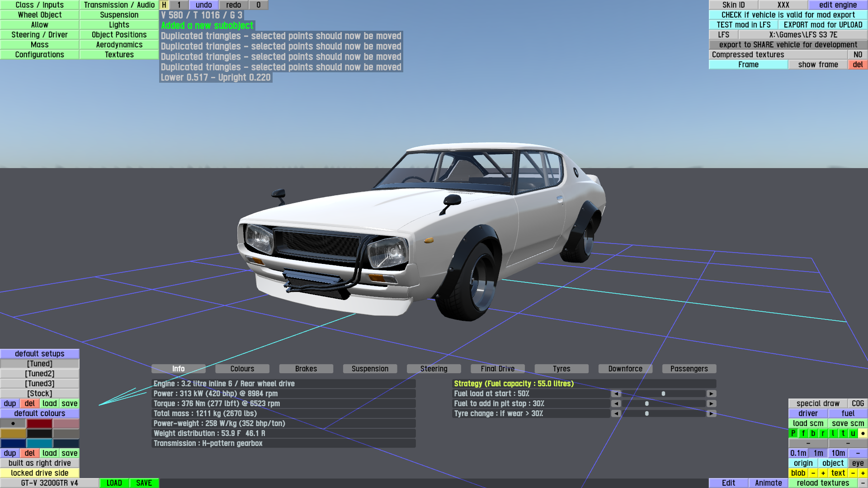The height and width of the screenshot is (488, 868).
Task: Toggle Compressed textures NO setting
Action: (858, 55)
